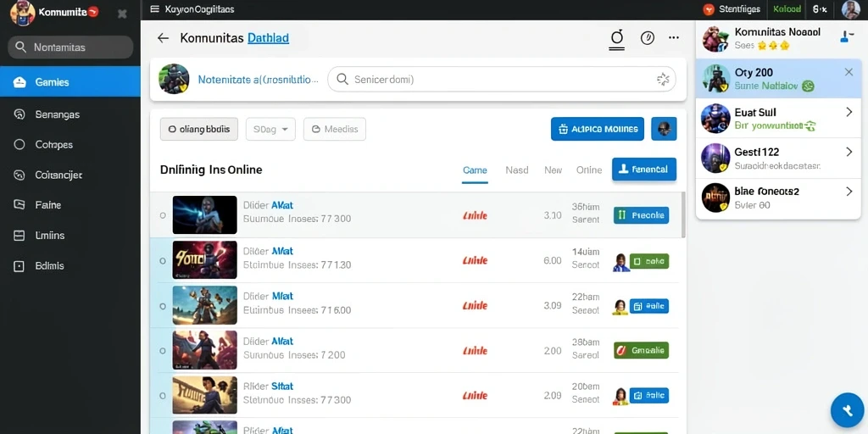Select radio button for the 6.00 game row
The width and height of the screenshot is (868, 434).
tap(163, 260)
